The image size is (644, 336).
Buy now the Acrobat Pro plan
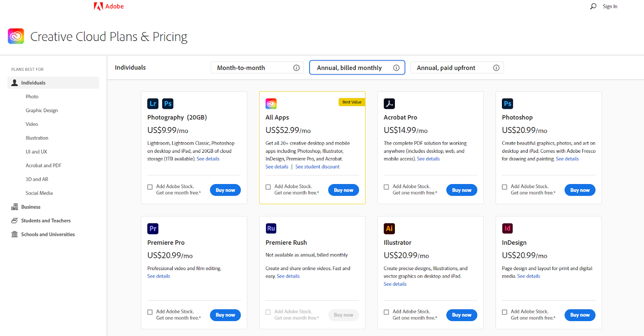(462, 190)
